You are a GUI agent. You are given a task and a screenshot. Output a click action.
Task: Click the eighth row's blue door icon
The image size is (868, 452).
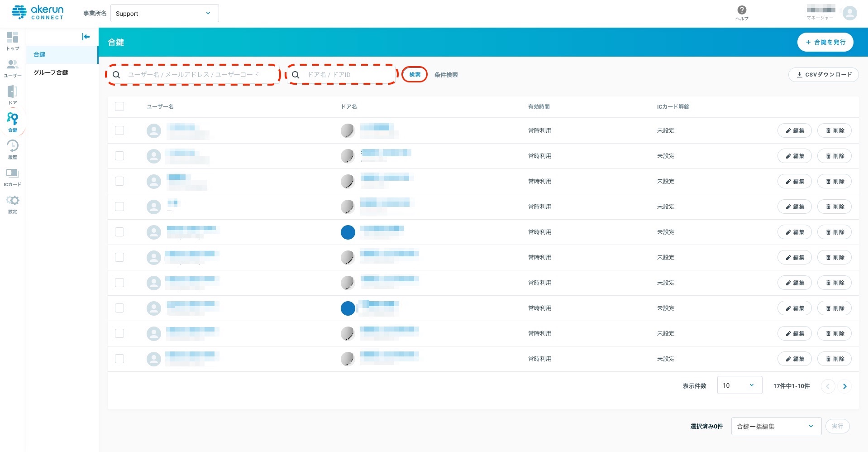click(x=348, y=308)
